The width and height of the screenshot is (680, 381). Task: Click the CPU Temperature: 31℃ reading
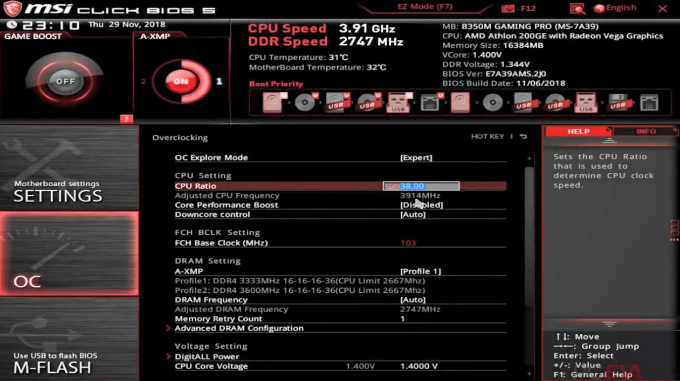point(298,57)
